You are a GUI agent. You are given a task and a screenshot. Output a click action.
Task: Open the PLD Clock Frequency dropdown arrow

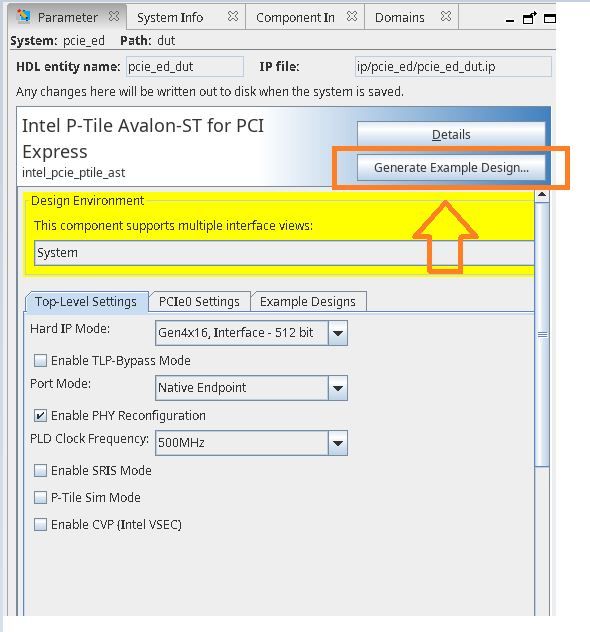click(x=338, y=443)
